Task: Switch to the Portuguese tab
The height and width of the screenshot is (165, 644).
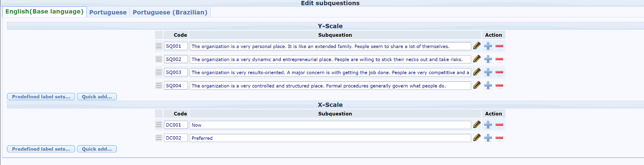Action: tap(108, 12)
